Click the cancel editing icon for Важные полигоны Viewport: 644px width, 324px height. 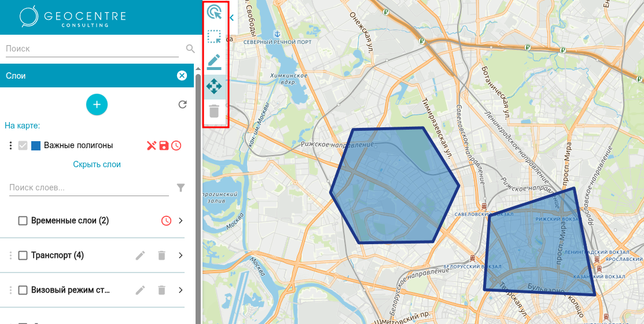(x=152, y=145)
